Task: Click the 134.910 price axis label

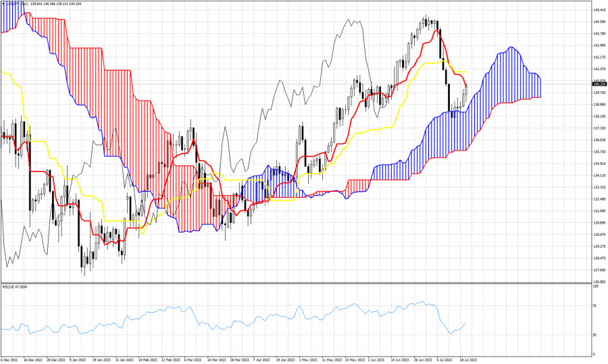Action: tap(599, 163)
